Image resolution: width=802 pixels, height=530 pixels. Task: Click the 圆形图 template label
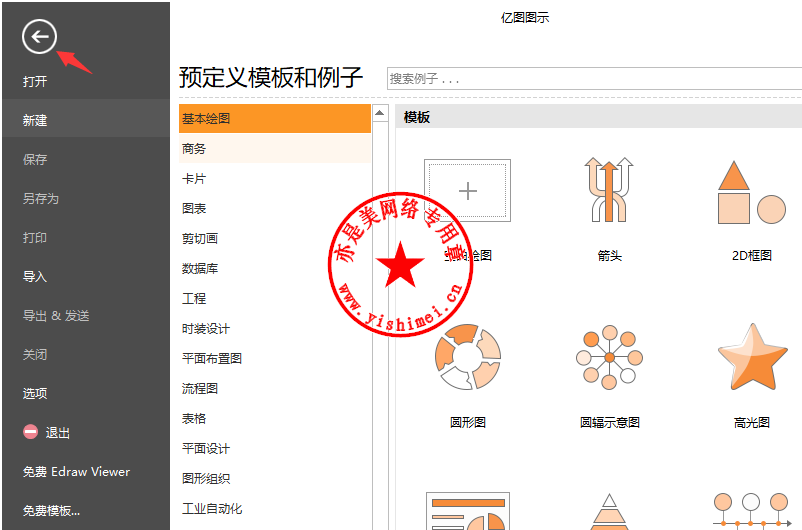[x=467, y=422]
